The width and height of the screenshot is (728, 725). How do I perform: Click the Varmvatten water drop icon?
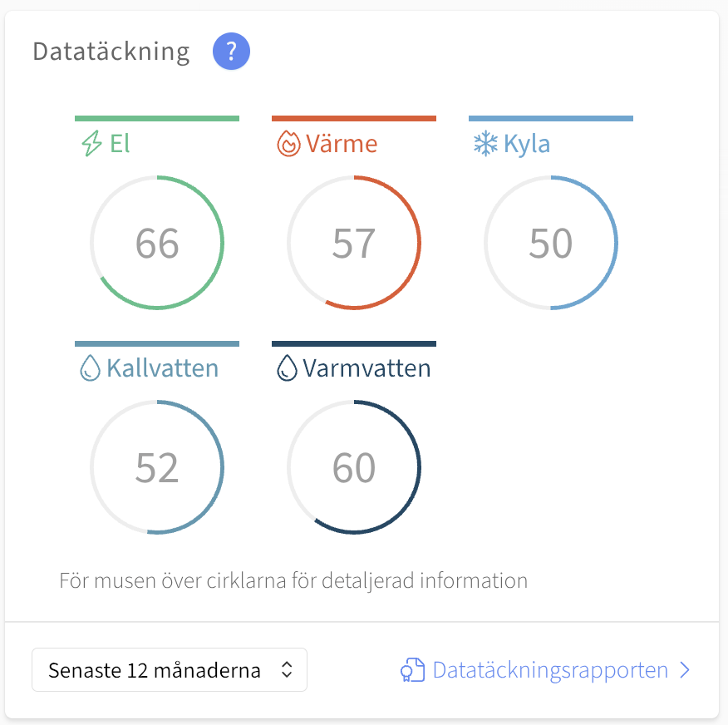[287, 368]
